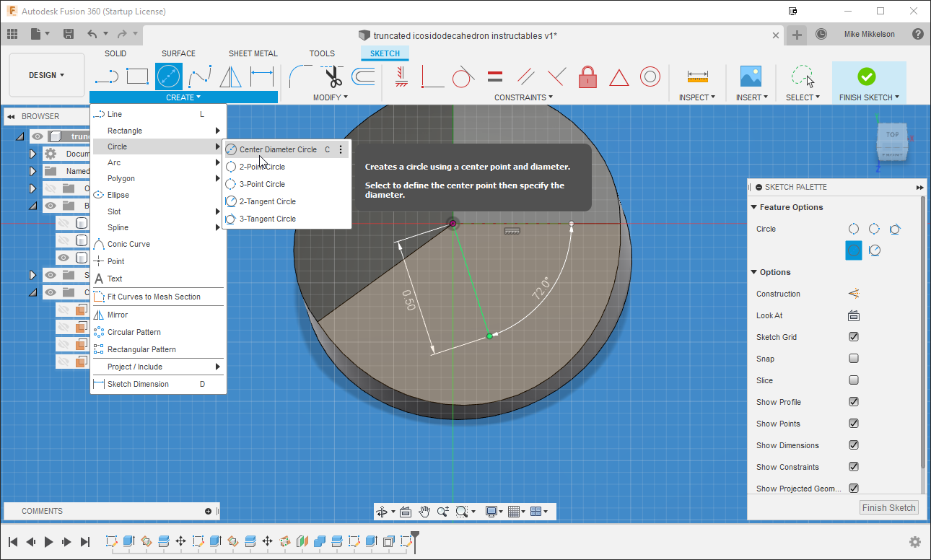
Task: Switch to the SURFACE tab
Action: coord(178,53)
